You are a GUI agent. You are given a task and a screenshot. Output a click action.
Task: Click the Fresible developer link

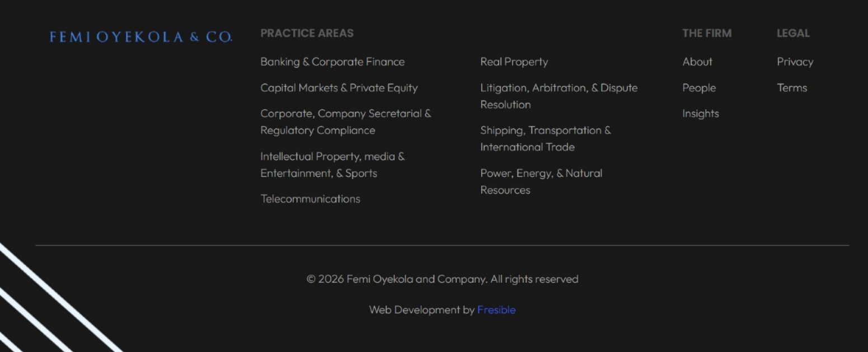coord(496,309)
